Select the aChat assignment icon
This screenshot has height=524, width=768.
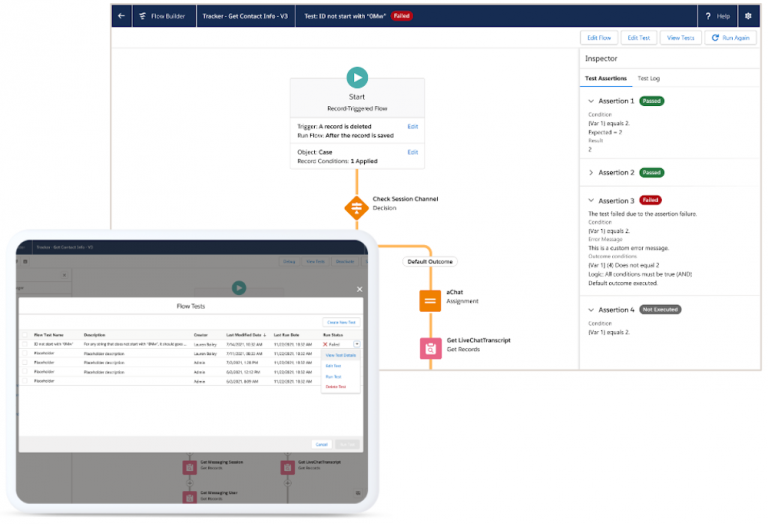430,299
